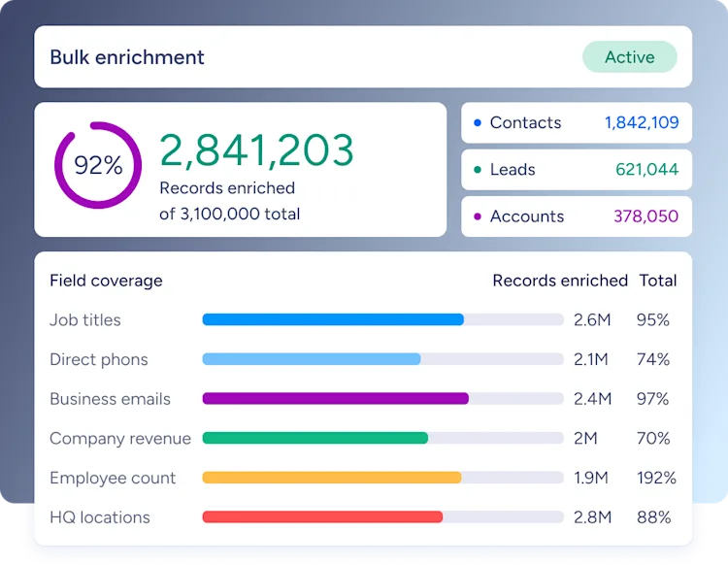This screenshot has height=565, width=728.
Task: Click the Active status badge
Action: [x=630, y=57]
